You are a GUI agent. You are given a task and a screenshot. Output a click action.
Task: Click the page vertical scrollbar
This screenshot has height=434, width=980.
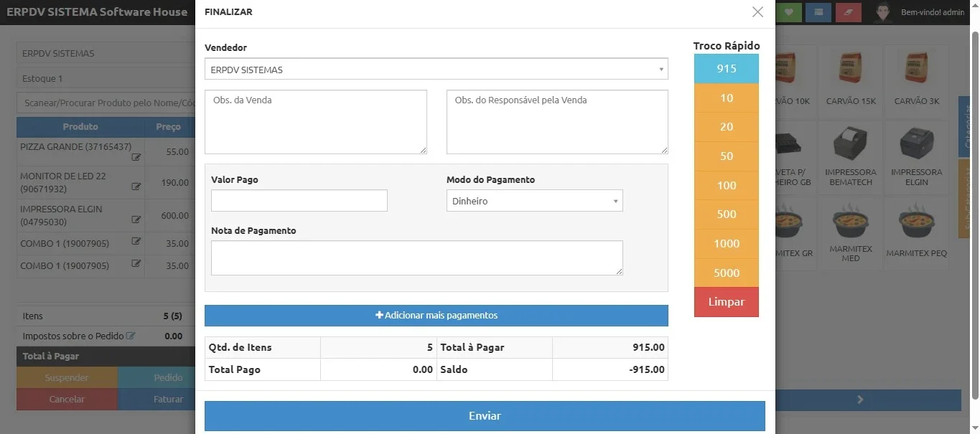pos(975,217)
